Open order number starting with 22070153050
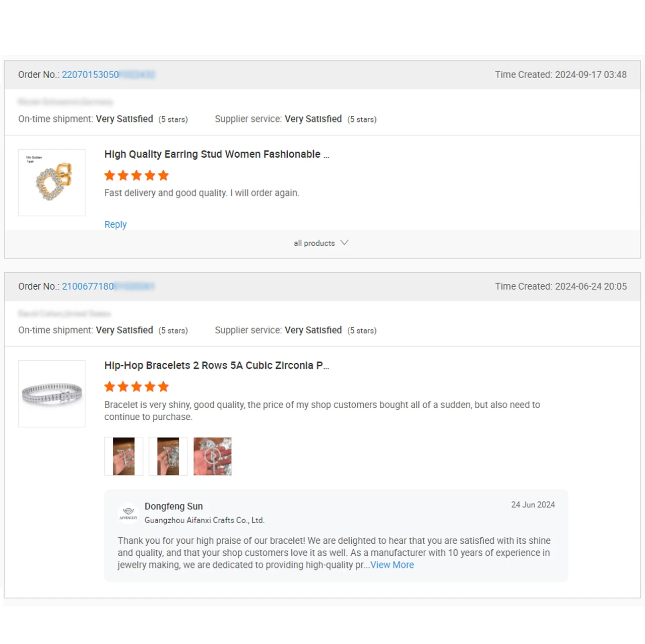645x644 pixels. click(x=108, y=75)
